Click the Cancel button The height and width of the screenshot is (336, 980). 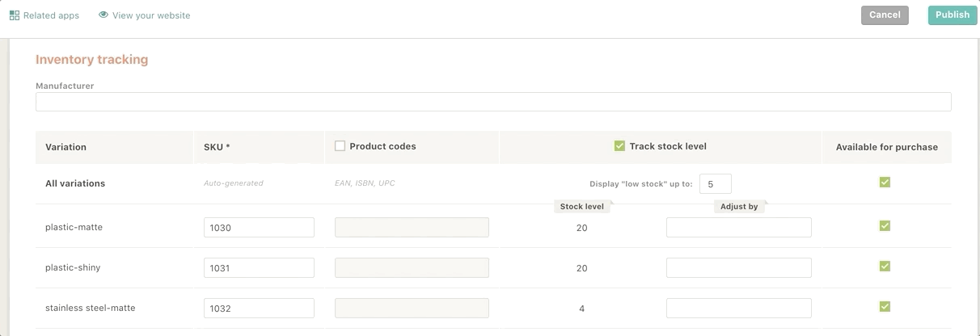pyautogui.click(x=885, y=15)
